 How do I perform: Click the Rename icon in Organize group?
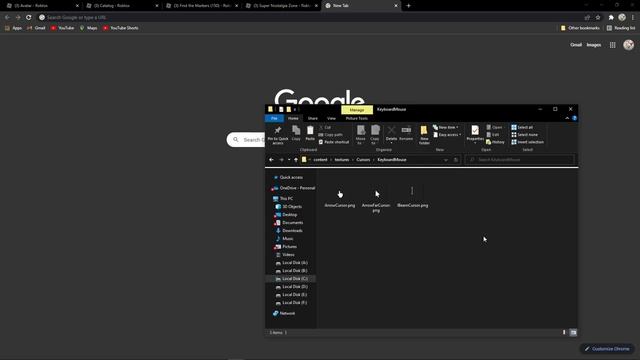point(406,131)
